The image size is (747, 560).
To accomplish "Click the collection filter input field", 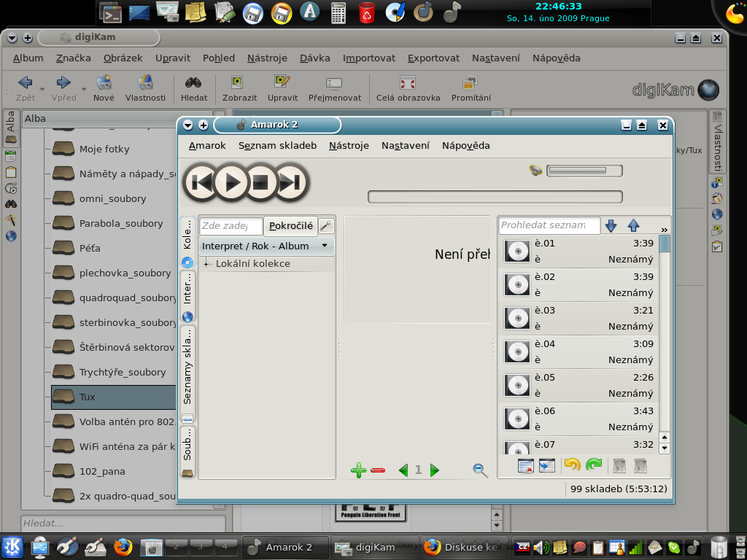I will point(231,226).
